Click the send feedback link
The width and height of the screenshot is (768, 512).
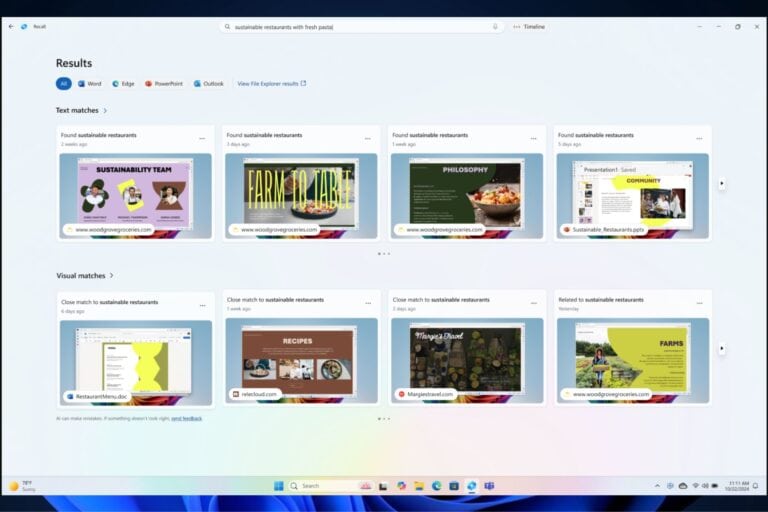click(187, 418)
